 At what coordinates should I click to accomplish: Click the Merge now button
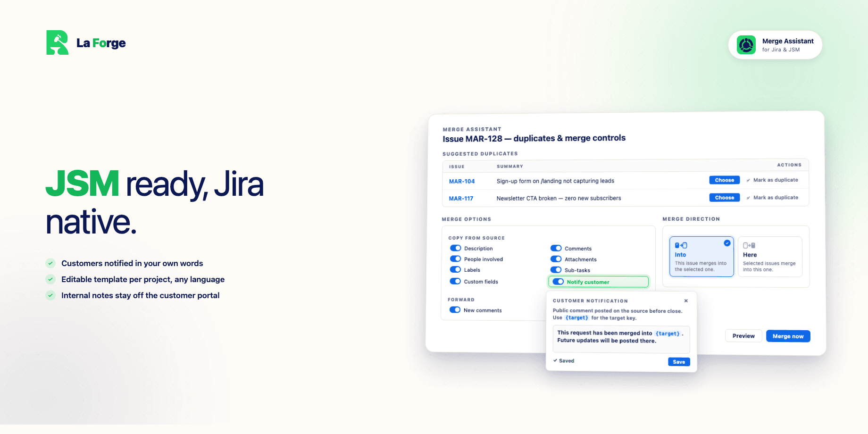coord(788,336)
